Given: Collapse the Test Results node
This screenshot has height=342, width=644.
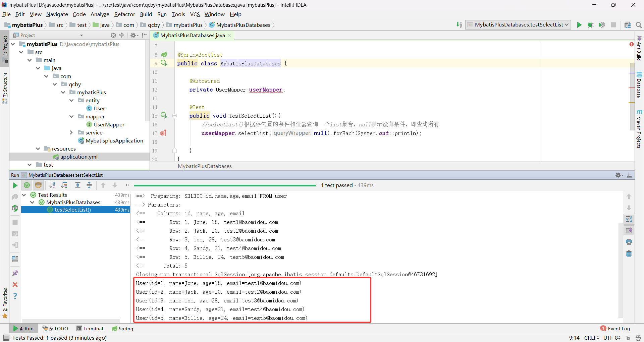Looking at the screenshot, I should [x=24, y=194].
